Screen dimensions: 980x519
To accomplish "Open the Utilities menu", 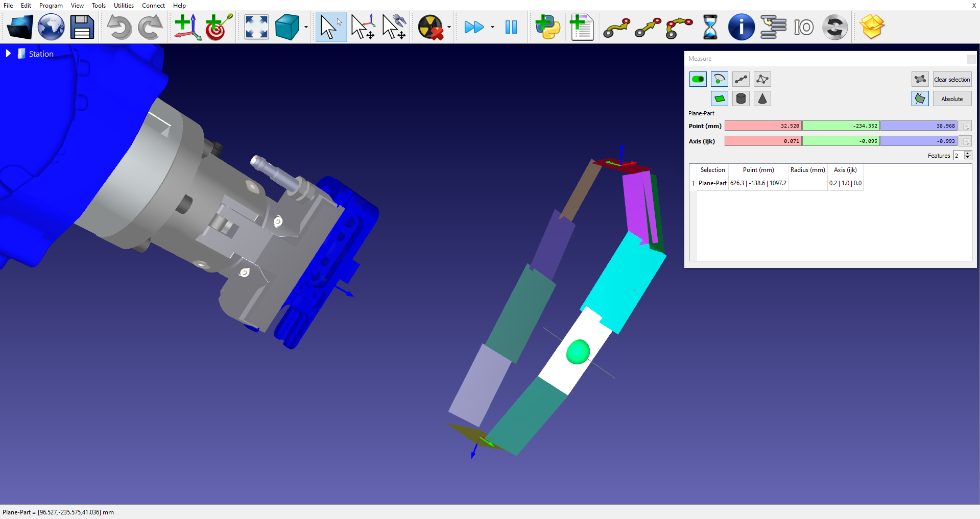I will pyautogui.click(x=124, y=6).
